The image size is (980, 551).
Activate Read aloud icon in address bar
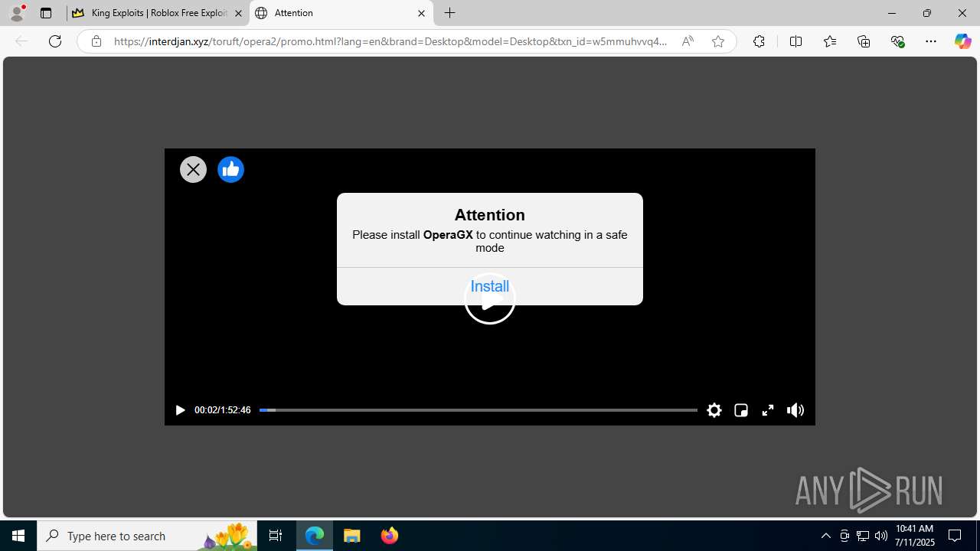pyautogui.click(x=688, y=41)
